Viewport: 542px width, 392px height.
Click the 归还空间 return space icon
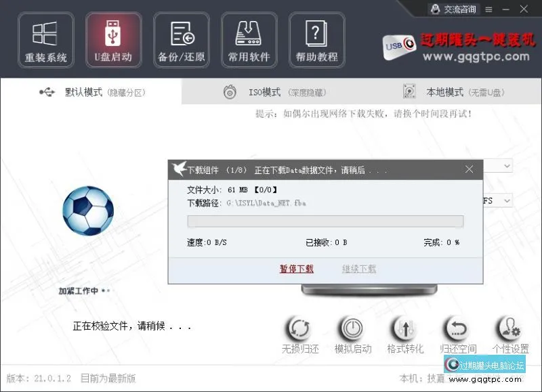tap(457, 330)
